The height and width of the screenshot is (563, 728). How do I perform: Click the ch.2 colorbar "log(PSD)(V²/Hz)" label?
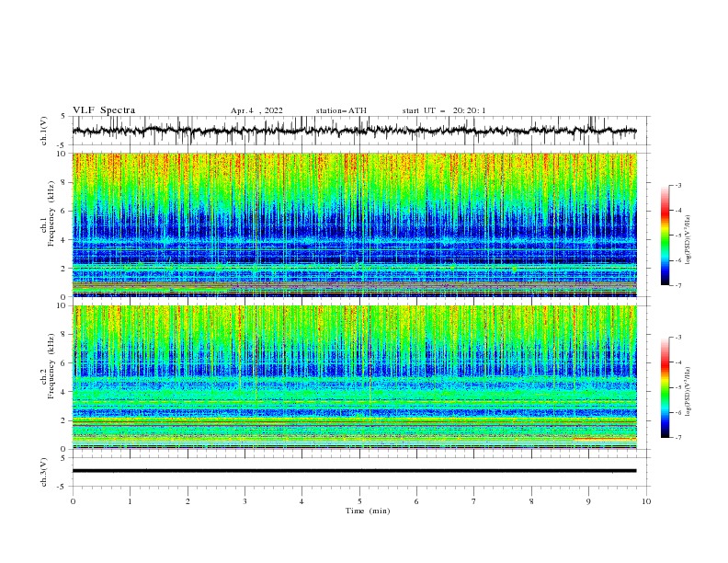[x=688, y=392]
